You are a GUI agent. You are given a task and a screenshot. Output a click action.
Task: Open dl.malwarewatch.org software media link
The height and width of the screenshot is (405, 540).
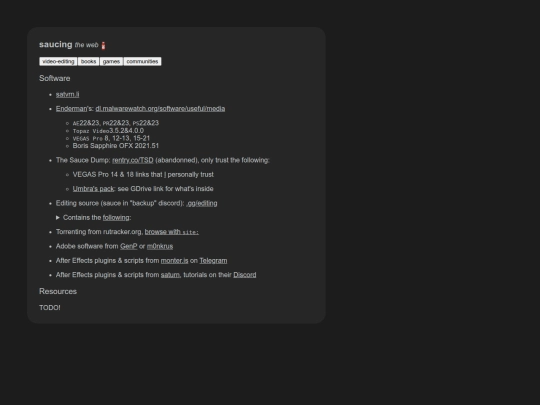[160, 109]
